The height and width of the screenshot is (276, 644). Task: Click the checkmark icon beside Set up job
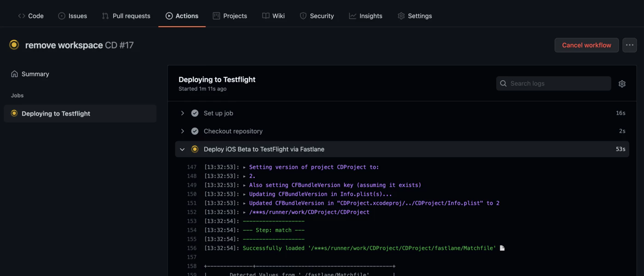point(195,113)
